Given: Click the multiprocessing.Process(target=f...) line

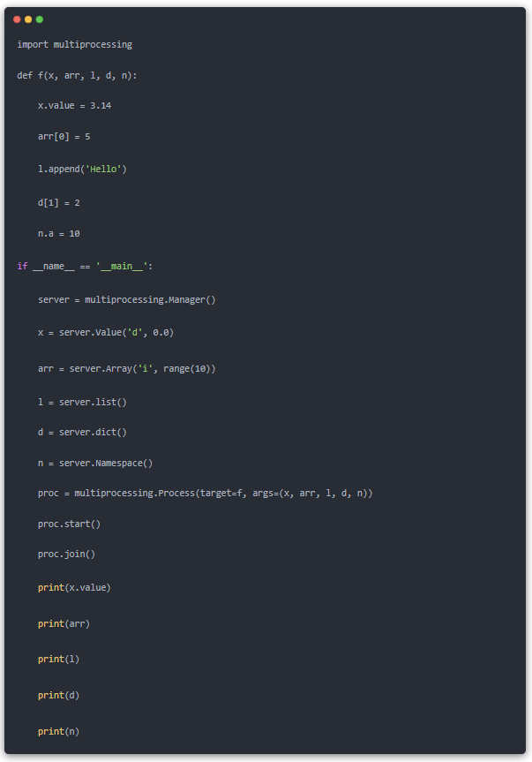Looking at the screenshot, I should click(205, 493).
